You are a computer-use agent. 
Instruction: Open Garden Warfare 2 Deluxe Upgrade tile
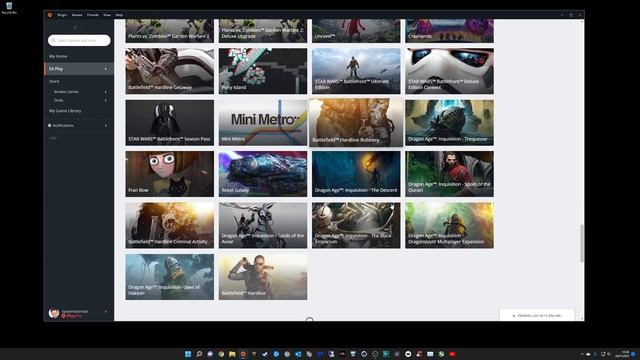point(263,31)
